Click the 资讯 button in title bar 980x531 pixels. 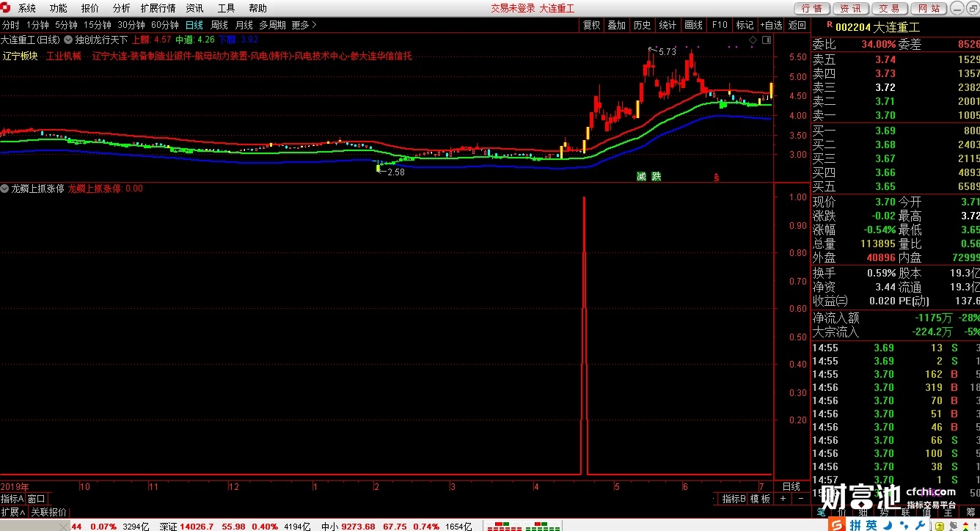point(851,8)
